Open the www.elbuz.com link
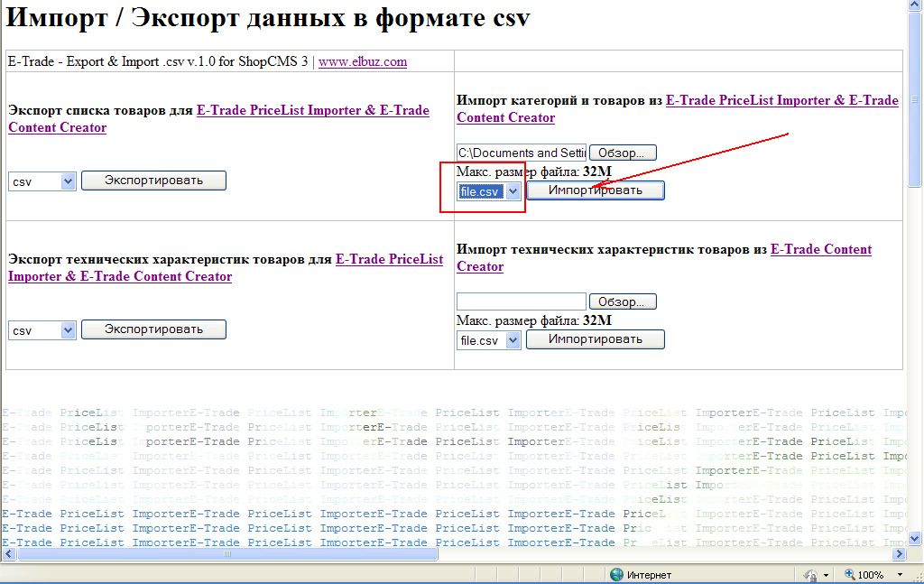 point(363,62)
